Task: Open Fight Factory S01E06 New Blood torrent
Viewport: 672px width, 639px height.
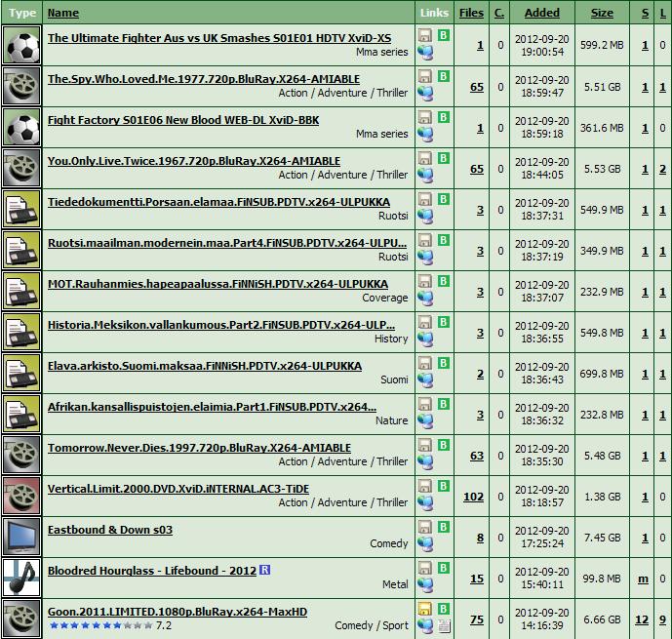Action: pyautogui.click(x=183, y=120)
